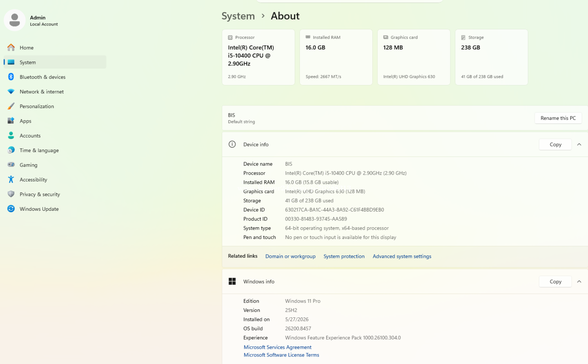This screenshot has height=364, width=588.
Task: Click the Edition value Windows 11 Pro
Action: pyautogui.click(x=303, y=301)
